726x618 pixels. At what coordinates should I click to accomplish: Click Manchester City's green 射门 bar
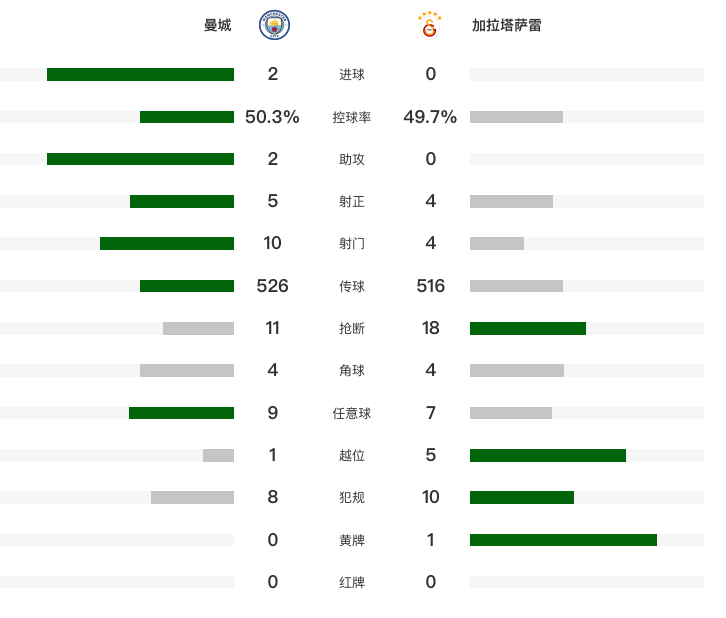[x=167, y=243]
